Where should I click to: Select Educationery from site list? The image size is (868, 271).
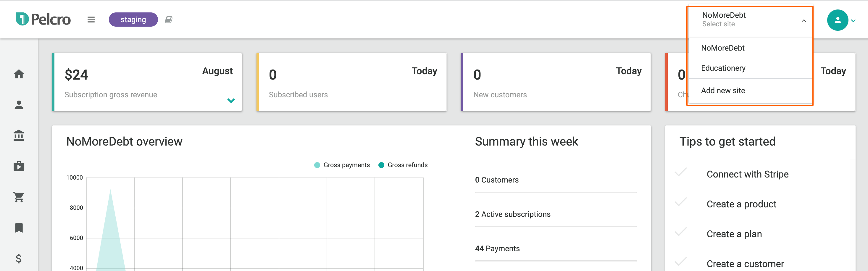[723, 68]
